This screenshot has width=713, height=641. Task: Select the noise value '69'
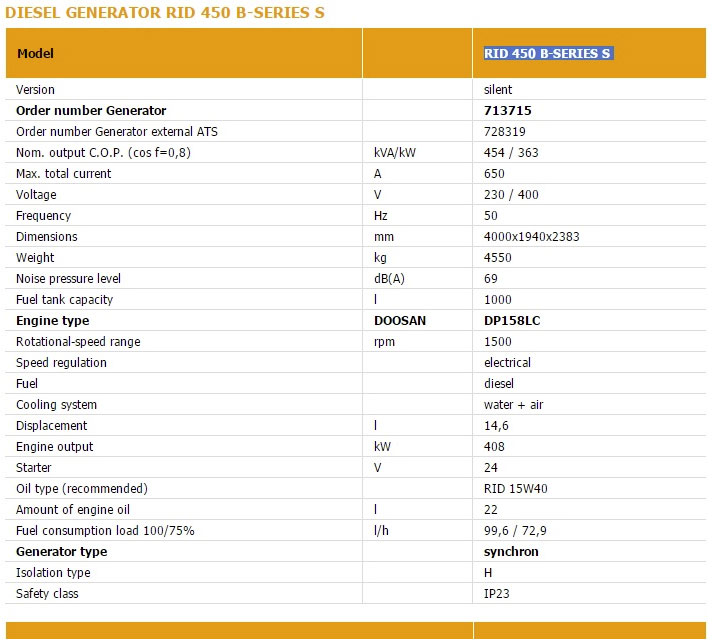pyautogui.click(x=491, y=278)
